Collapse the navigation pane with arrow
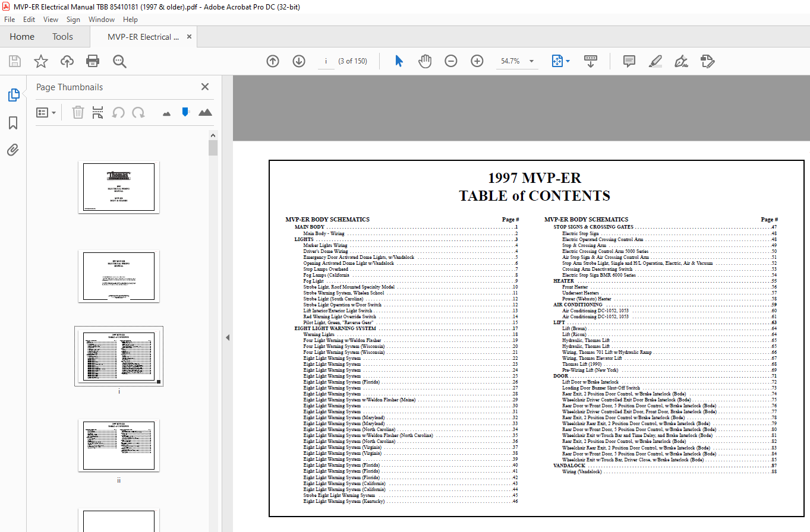810x532 pixels. [227, 337]
